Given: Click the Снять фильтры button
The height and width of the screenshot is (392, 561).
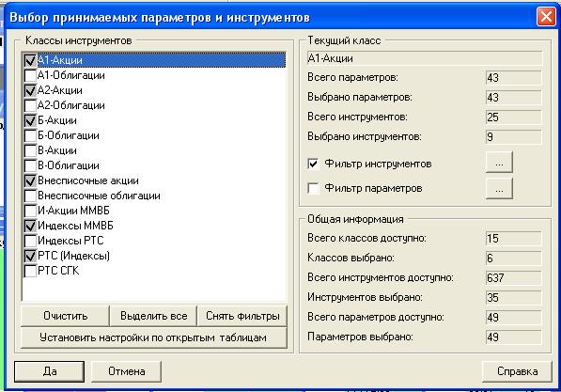Looking at the screenshot, I should tap(242, 316).
